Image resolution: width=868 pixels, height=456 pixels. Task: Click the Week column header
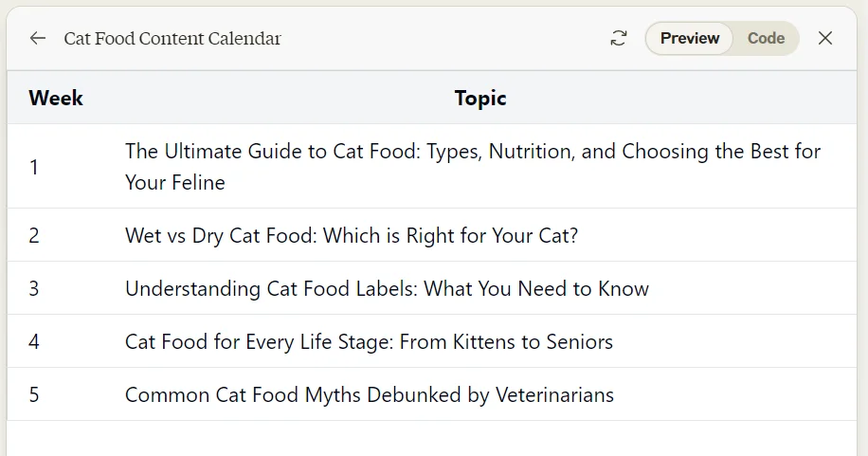[x=56, y=98]
